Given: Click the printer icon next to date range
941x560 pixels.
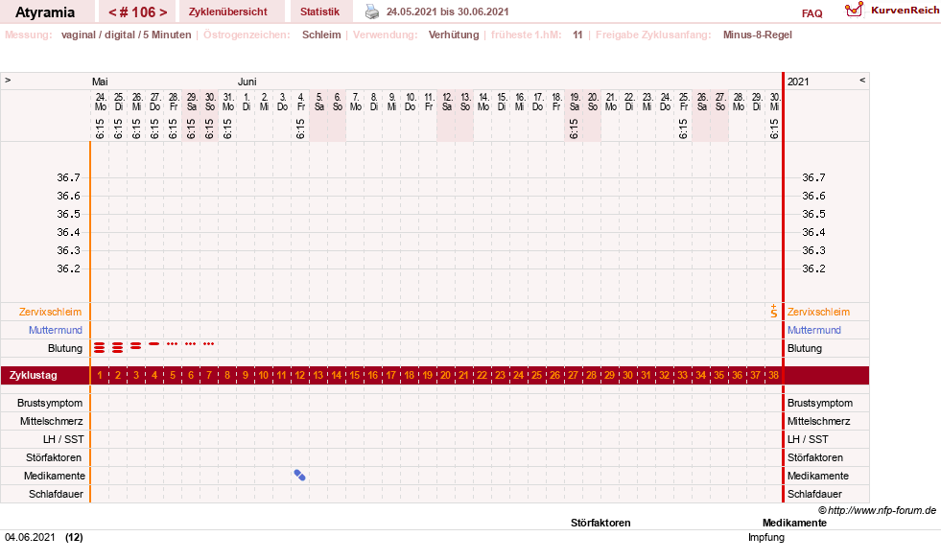Looking at the screenshot, I should [x=372, y=12].
